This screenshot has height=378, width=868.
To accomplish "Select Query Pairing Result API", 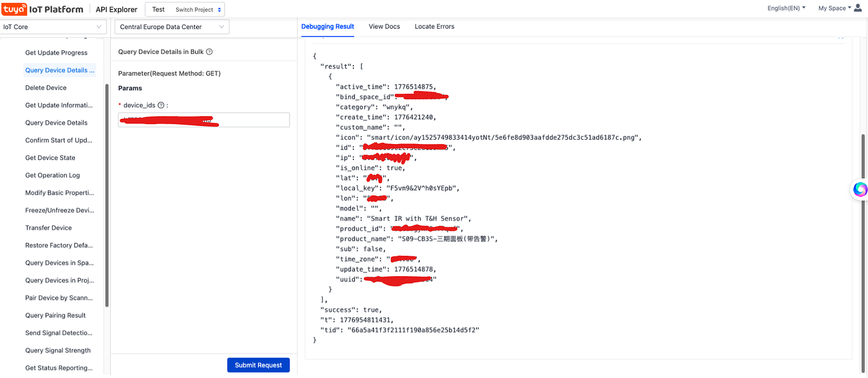I will pos(56,315).
